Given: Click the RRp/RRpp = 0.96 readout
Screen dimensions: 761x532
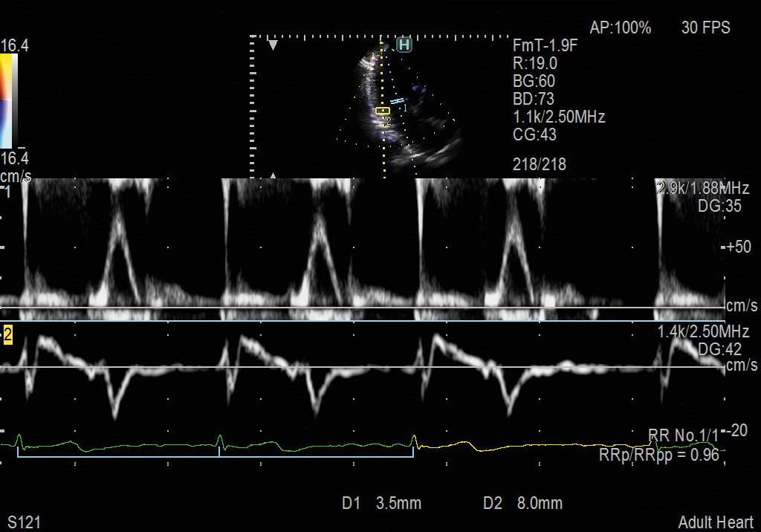Looking at the screenshot, I should (x=658, y=455).
